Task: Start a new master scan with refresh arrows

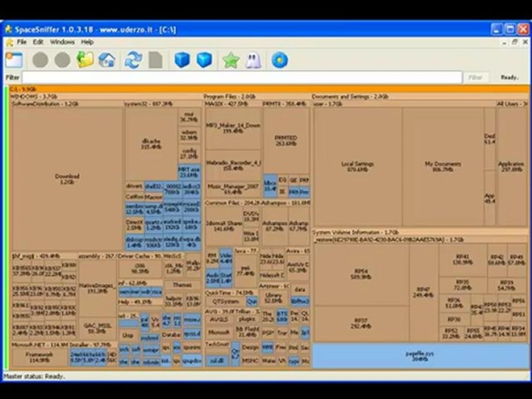Action: (x=133, y=60)
